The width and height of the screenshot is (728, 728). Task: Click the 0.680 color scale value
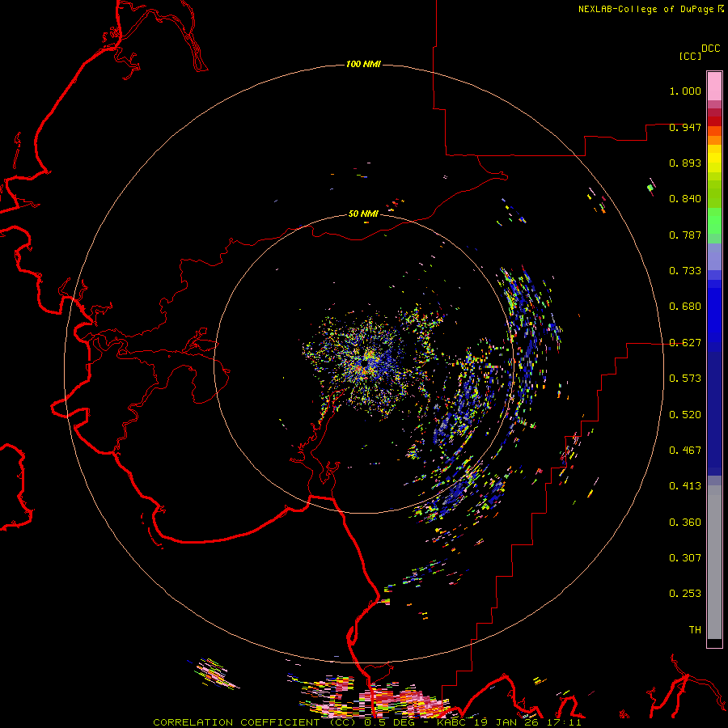point(685,307)
